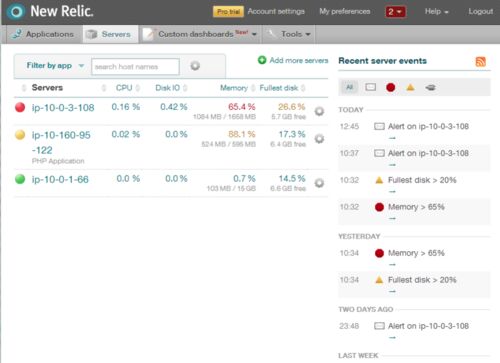Open the Custom dashboards menu
This screenshot has height=363, width=500.
tap(200, 34)
